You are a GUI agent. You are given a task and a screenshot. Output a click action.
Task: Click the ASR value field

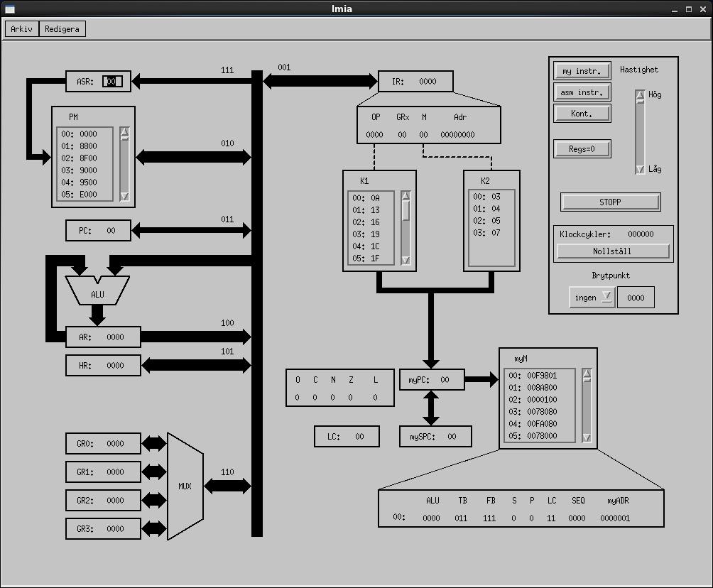(112, 82)
